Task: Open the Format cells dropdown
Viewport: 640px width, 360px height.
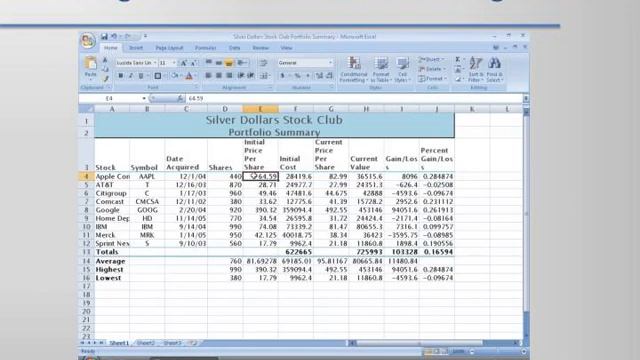Action: coord(432,78)
